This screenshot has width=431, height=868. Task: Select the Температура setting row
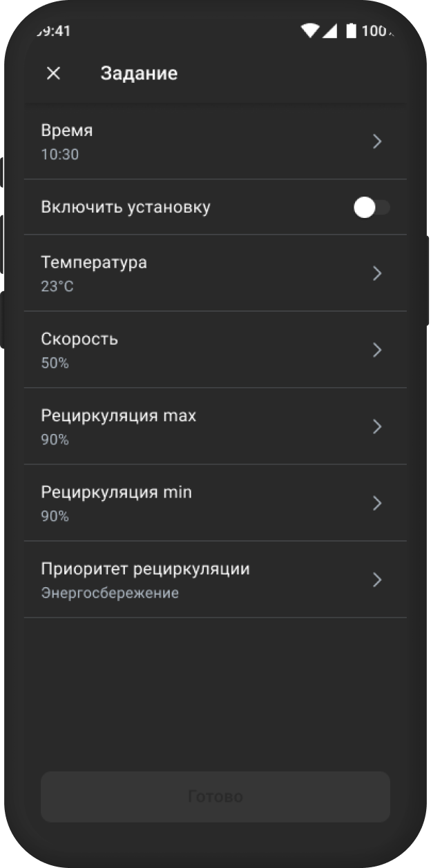215,273
